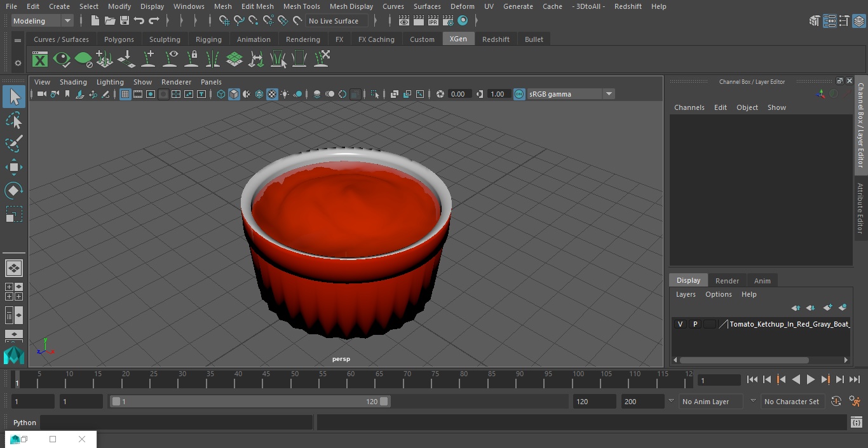868x448 pixels.
Task: Open Layers menu in Layer Editor
Action: [x=686, y=294]
